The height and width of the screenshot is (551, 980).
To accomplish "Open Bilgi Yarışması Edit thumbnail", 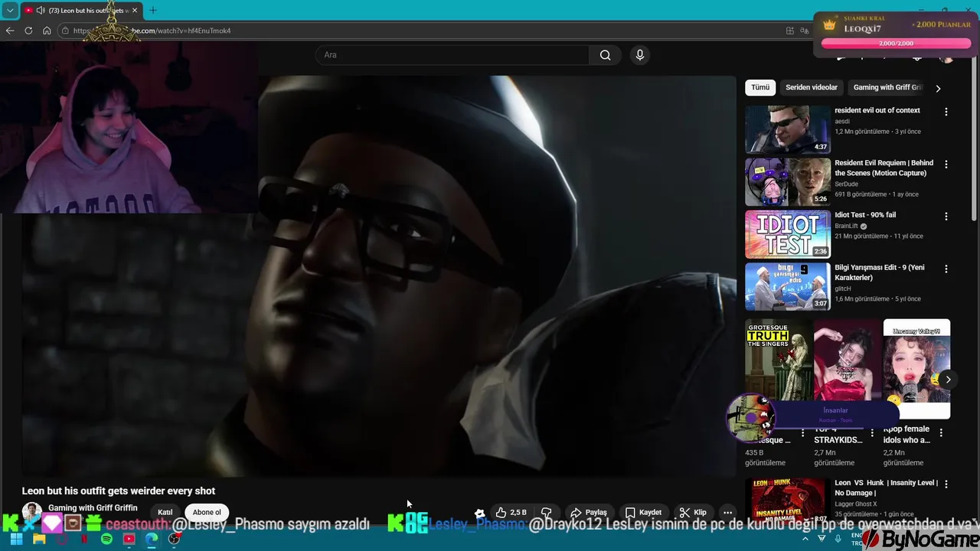I will [788, 286].
